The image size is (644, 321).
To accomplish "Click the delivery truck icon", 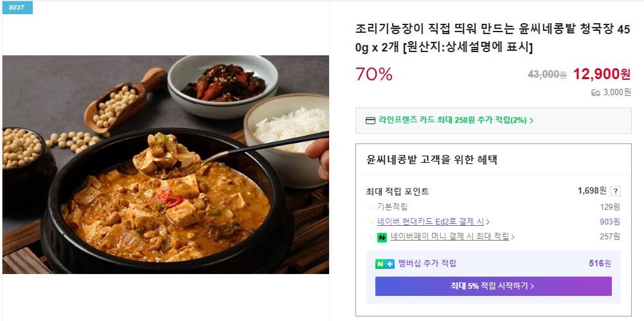I will [595, 93].
